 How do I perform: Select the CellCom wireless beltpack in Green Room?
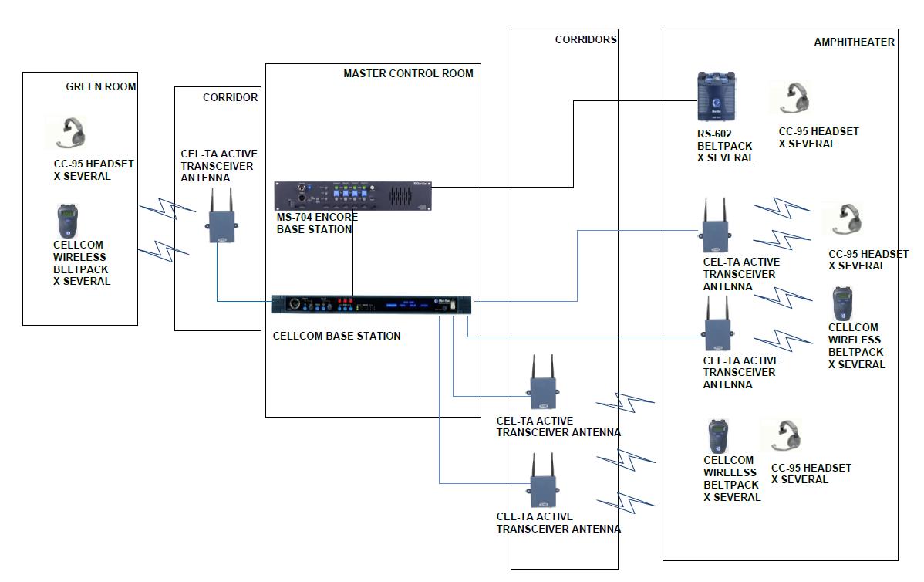click(x=67, y=221)
